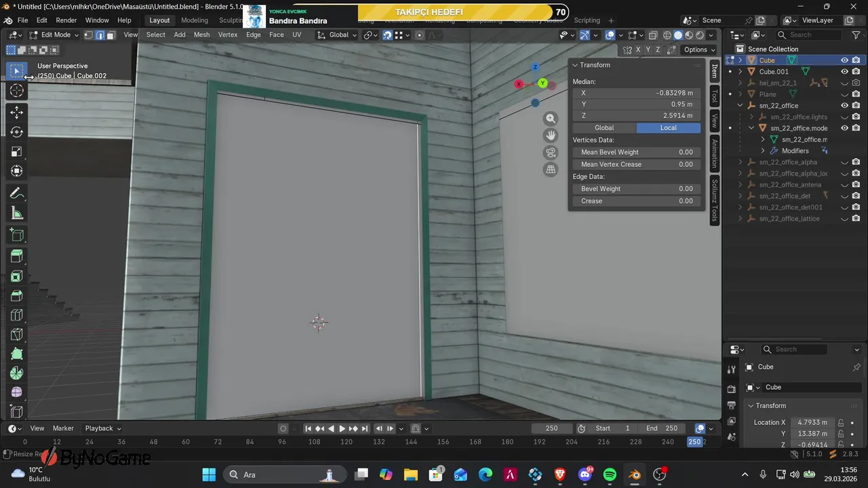The height and width of the screenshot is (488, 868).
Task: Click the viewport zoom magnifier icon
Action: [551, 119]
